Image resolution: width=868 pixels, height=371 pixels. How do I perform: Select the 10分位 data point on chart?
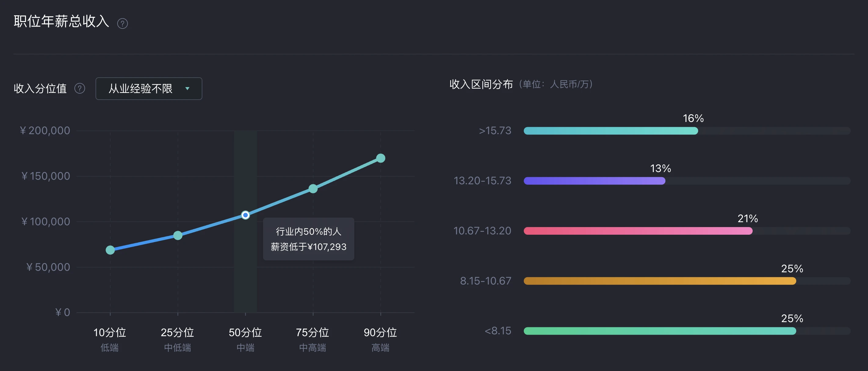(110, 250)
